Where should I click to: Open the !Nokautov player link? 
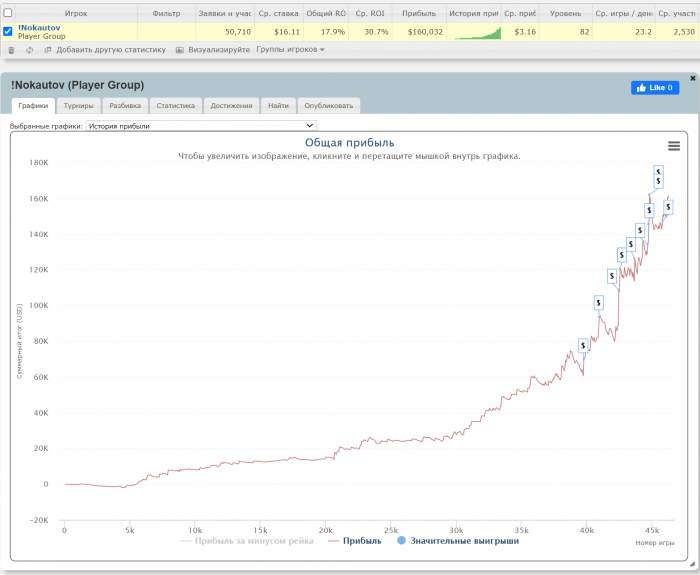pos(39,27)
